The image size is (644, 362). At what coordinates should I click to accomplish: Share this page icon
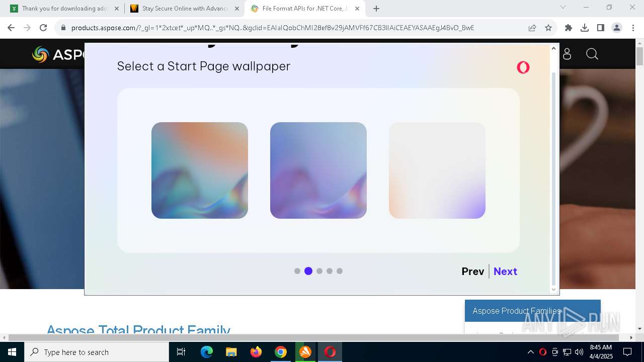pos(532,28)
